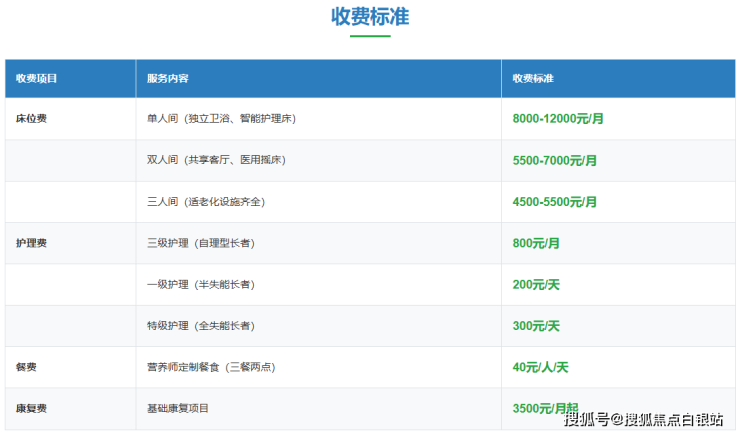Click the 单人间 service description

221,118
